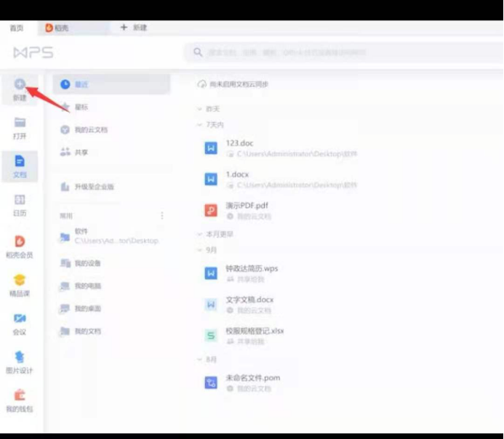The height and width of the screenshot is (439, 504).
Task: Open 我的钱包 wallet icon
Action: 20,395
